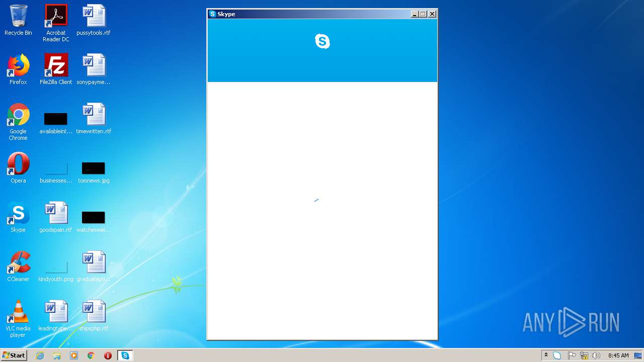
Task: Open Skype title bar system menu icon
Action: click(x=212, y=14)
